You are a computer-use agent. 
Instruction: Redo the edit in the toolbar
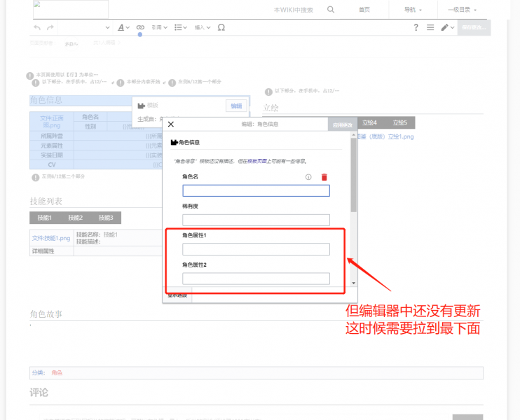50,27
